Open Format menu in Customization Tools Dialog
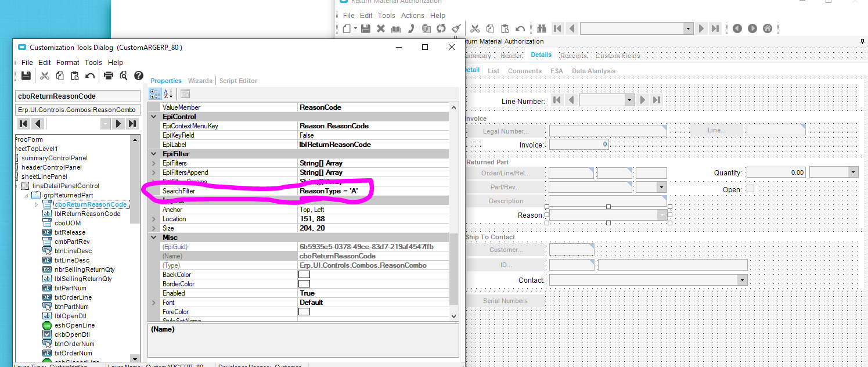This screenshot has width=868, height=367. [x=67, y=62]
